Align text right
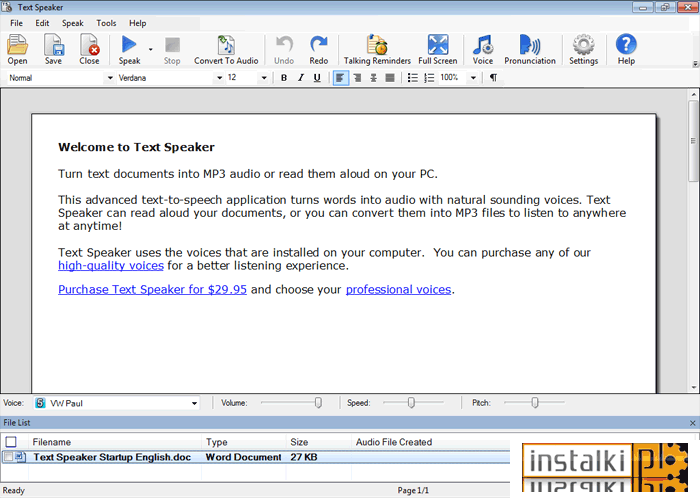This screenshot has height=498, width=700. tap(357, 78)
